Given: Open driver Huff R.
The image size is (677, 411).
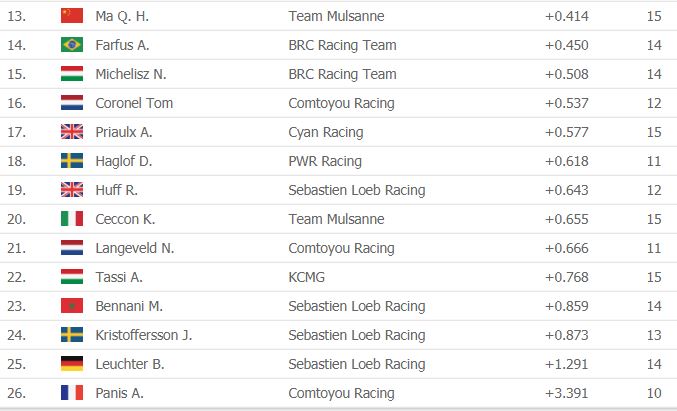Looking at the screenshot, I should (x=116, y=190).
